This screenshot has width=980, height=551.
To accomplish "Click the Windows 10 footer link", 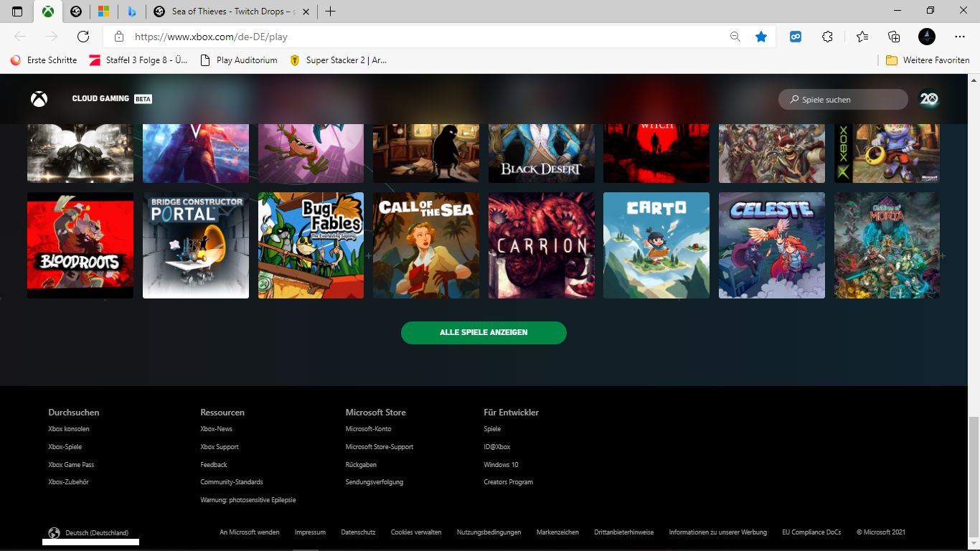I will [501, 465].
